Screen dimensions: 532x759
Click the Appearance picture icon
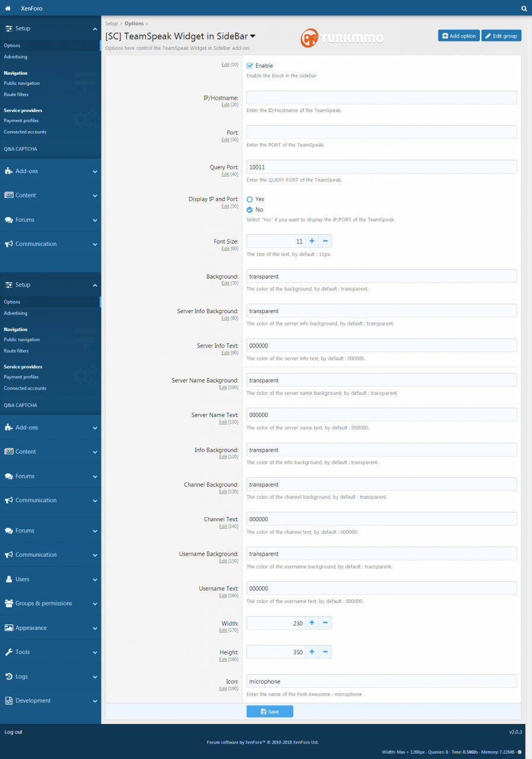(x=9, y=628)
